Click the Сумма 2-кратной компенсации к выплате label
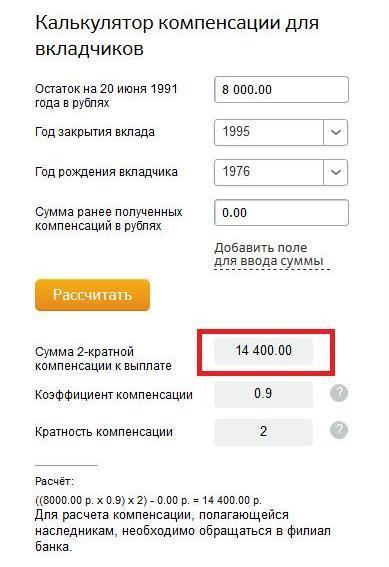Image resolution: width=389 pixels, height=567 pixels. click(103, 359)
